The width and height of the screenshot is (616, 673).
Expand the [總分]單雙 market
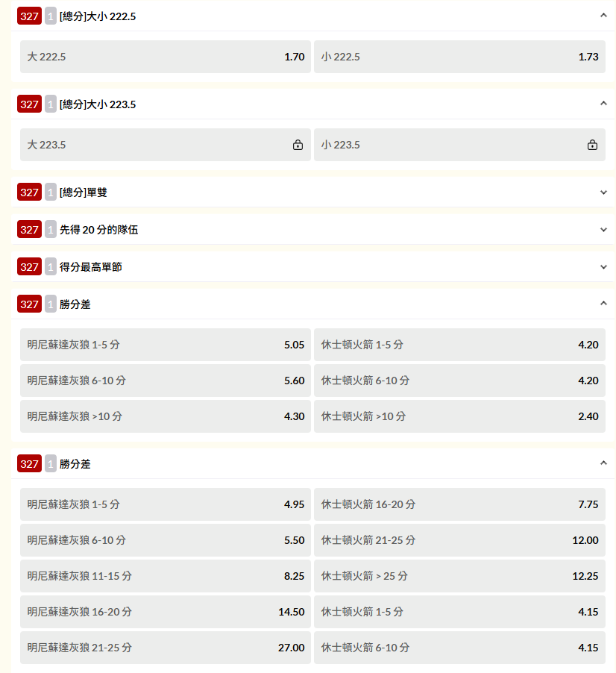coord(603,192)
